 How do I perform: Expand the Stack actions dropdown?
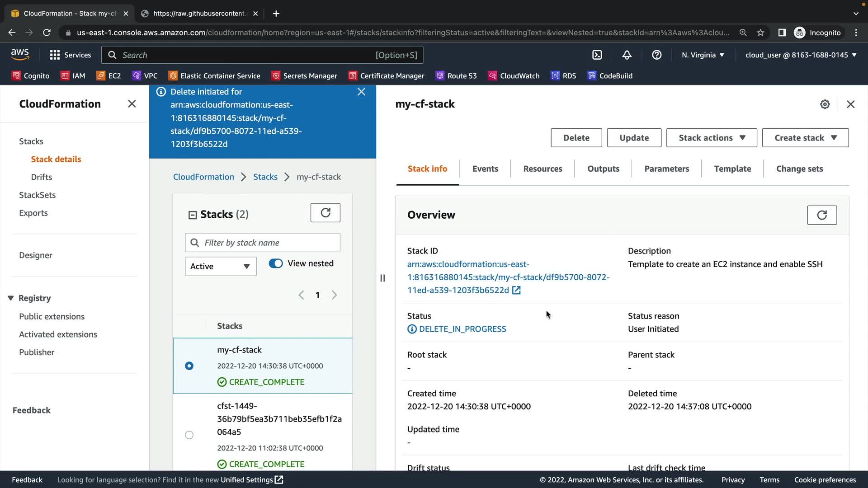tap(711, 138)
